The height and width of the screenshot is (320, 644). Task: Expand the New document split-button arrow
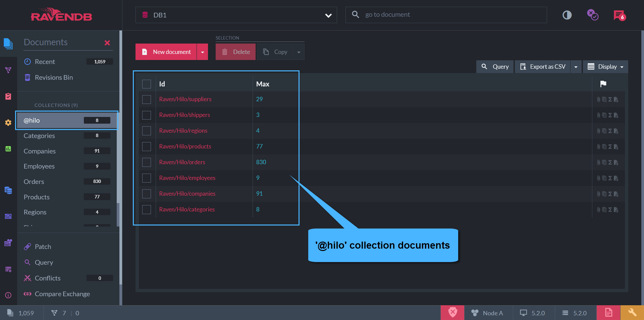click(x=203, y=52)
